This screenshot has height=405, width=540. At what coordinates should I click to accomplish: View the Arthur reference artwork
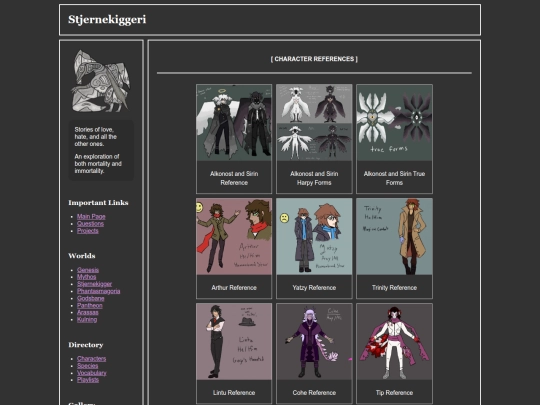pyautogui.click(x=234, y=236)
